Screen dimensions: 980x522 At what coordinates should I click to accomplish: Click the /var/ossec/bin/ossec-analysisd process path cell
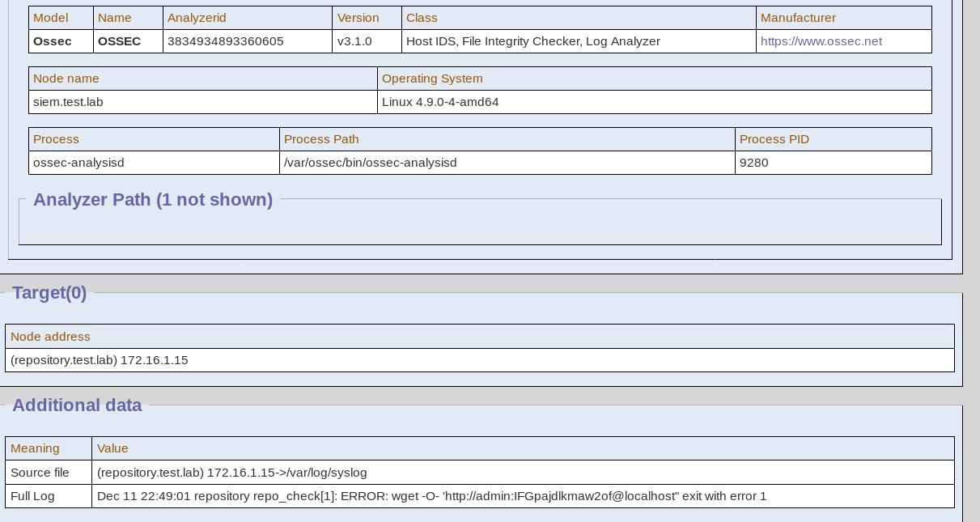[370, 163]
